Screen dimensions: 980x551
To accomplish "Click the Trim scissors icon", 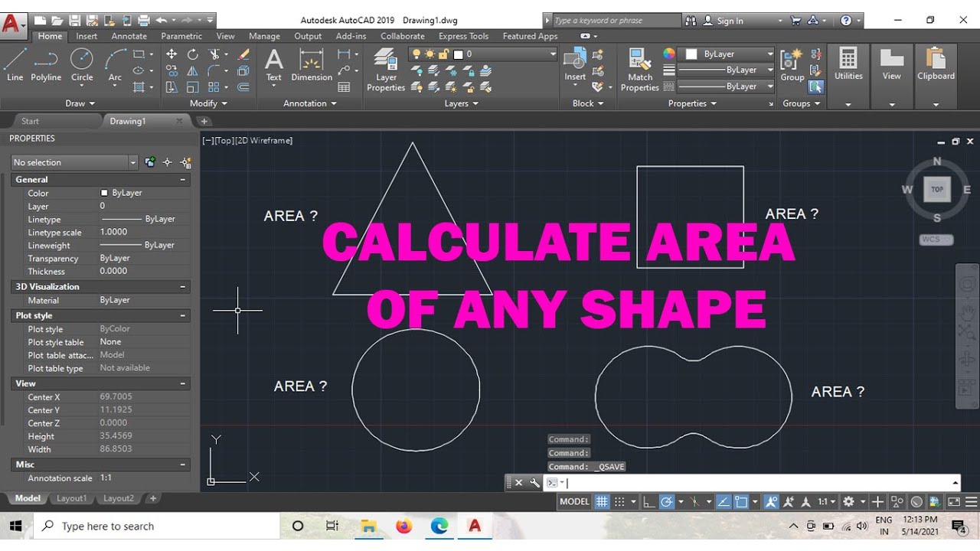I will [x=214, y=54].
